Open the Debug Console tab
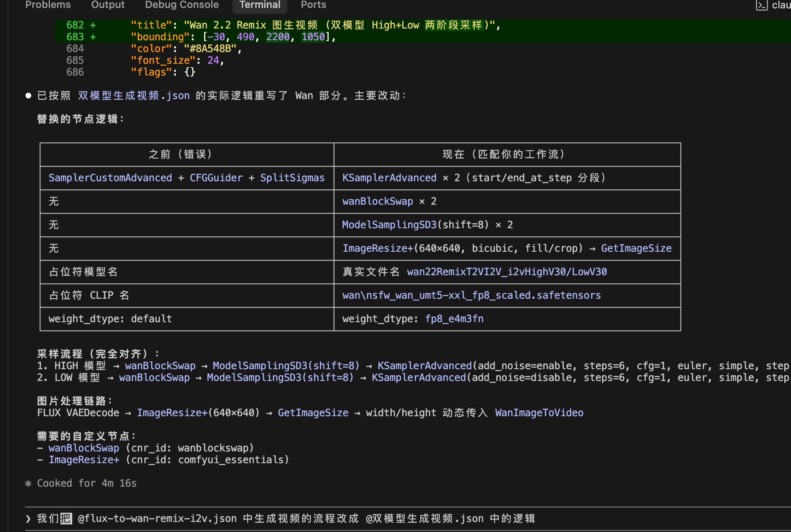The image size is (791, 532). click(x=182, y=5)
